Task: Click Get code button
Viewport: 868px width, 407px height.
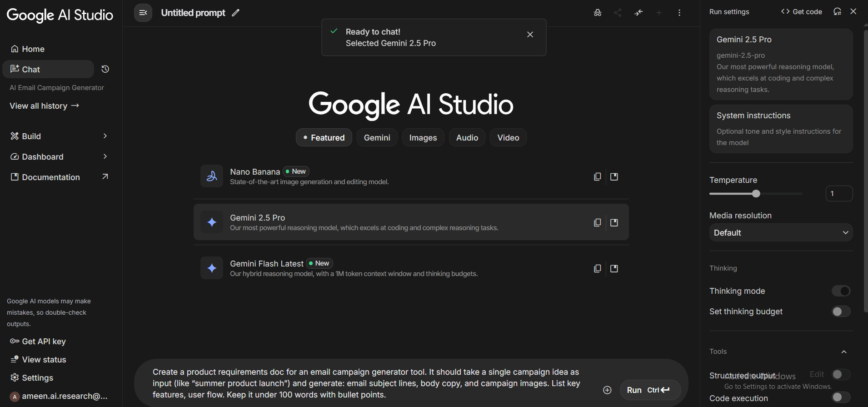Action: coord(801,11)
